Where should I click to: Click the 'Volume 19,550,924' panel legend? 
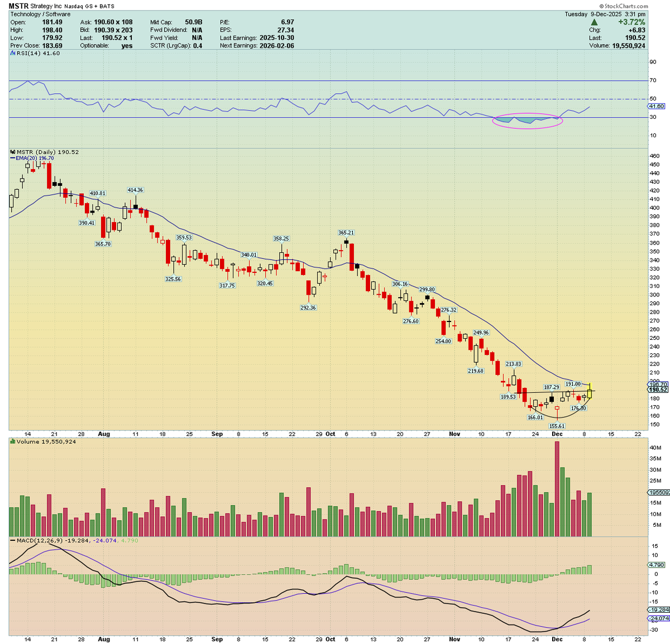pyautogui.click(x=44, y=442)
